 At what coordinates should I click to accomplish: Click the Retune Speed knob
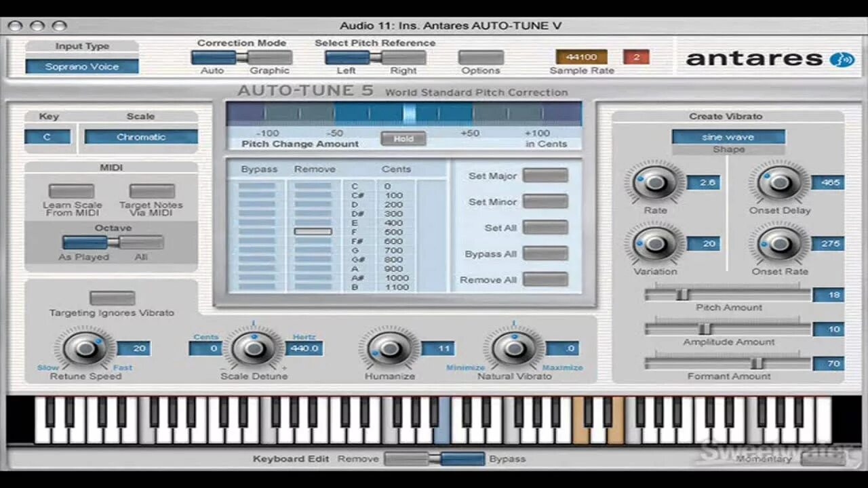point(85,348)
